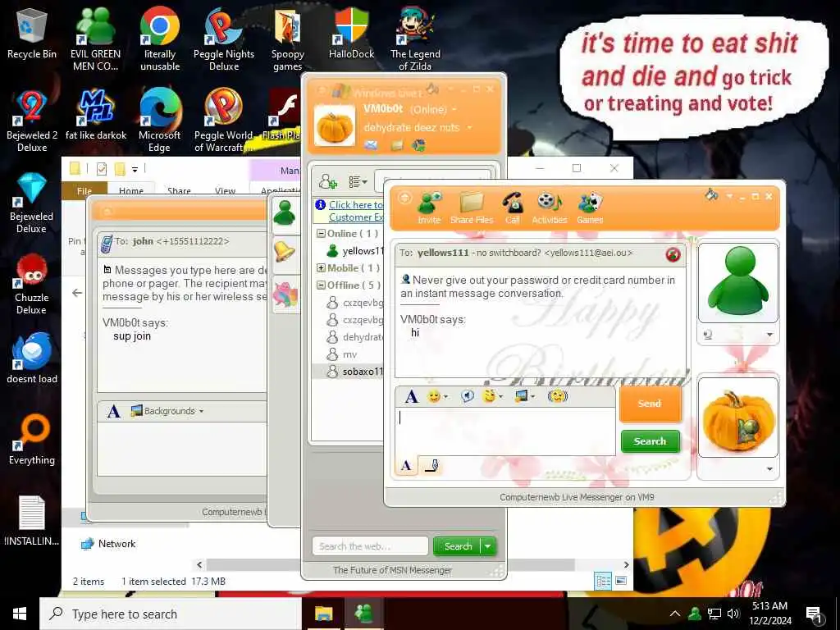Expand the contact's display picture options arrow
840x630 pixels.
769,335
